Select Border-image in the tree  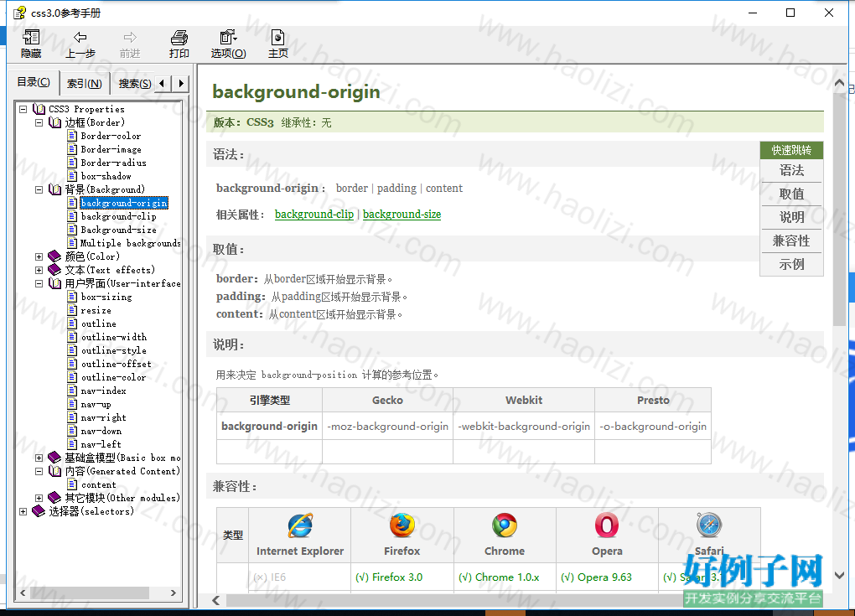(x=111, y=149)
